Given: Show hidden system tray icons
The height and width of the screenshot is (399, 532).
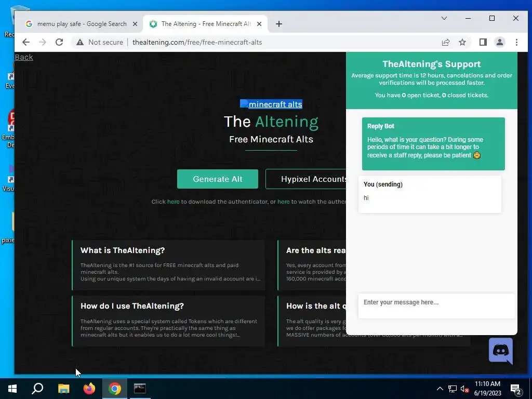Looking at the screenshot, I should [x=440, y=389].
